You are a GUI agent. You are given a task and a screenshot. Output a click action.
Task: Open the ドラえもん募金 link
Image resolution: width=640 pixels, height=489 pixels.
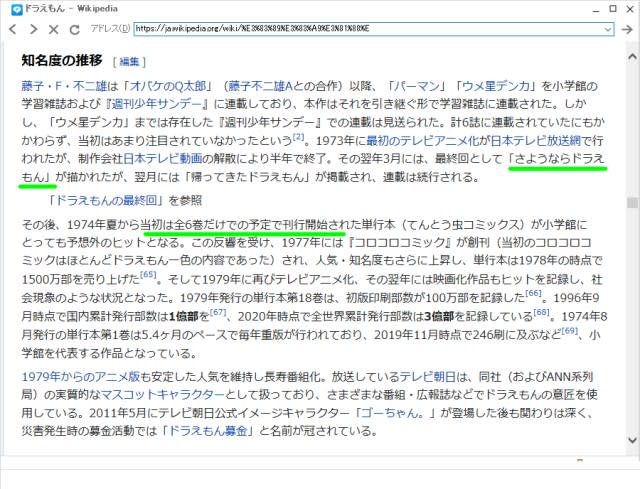(x=208, y=431)
